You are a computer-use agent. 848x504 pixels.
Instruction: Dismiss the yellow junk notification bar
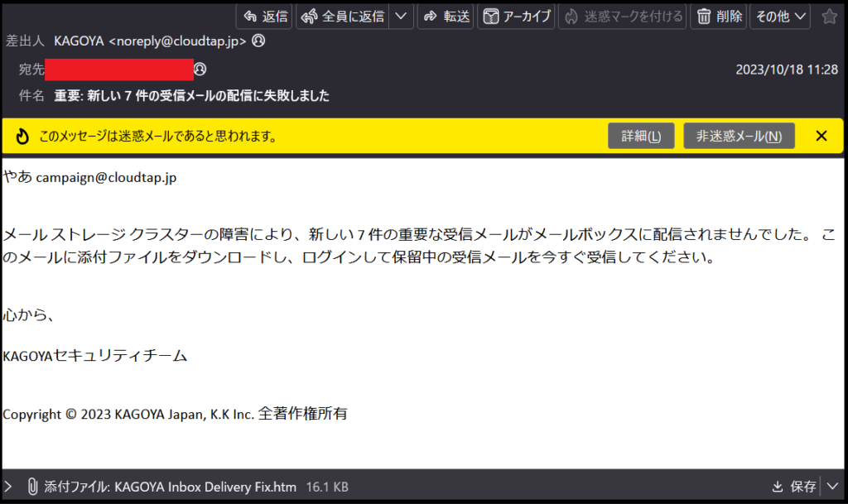click(821, 137)
